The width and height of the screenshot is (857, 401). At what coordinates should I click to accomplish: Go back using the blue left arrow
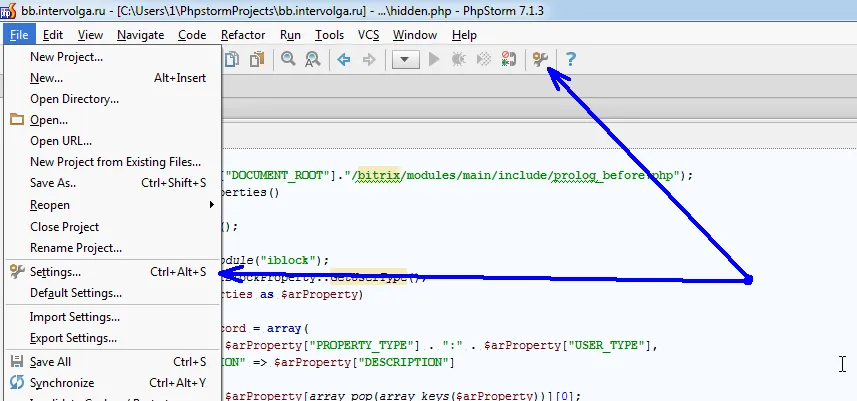(x=344, y=59)
